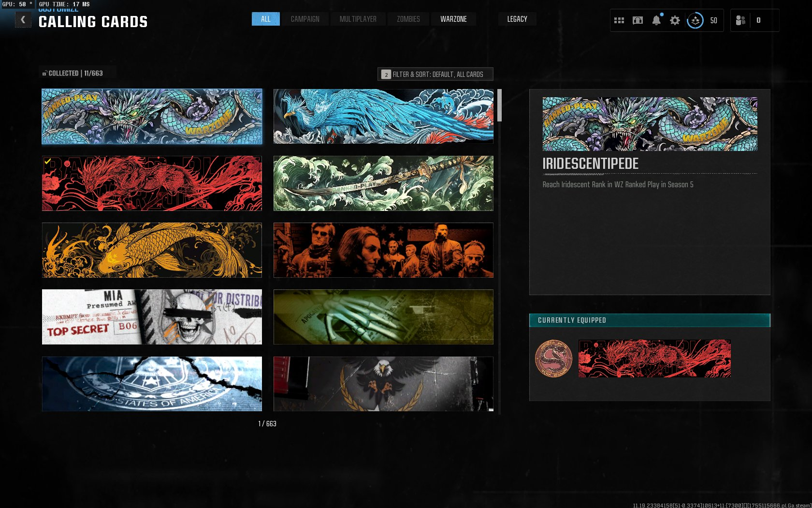Select the Iridescentipede dragon calling card
This screenshot has width=812, height=508.
[x=152, y=116]
